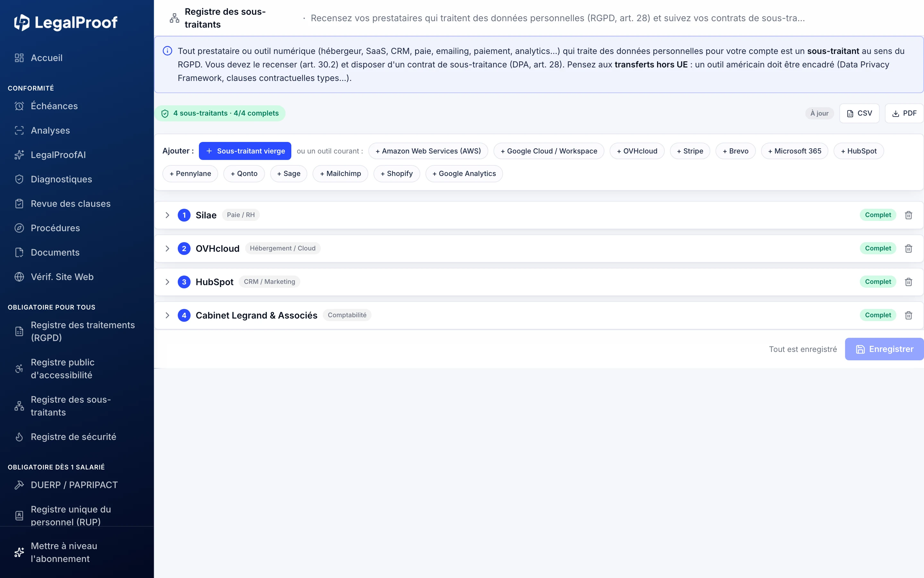This screenshot has width=924, height=578.
Task: Add Amazon Web Services (AWS) preset
Action: 428,151
